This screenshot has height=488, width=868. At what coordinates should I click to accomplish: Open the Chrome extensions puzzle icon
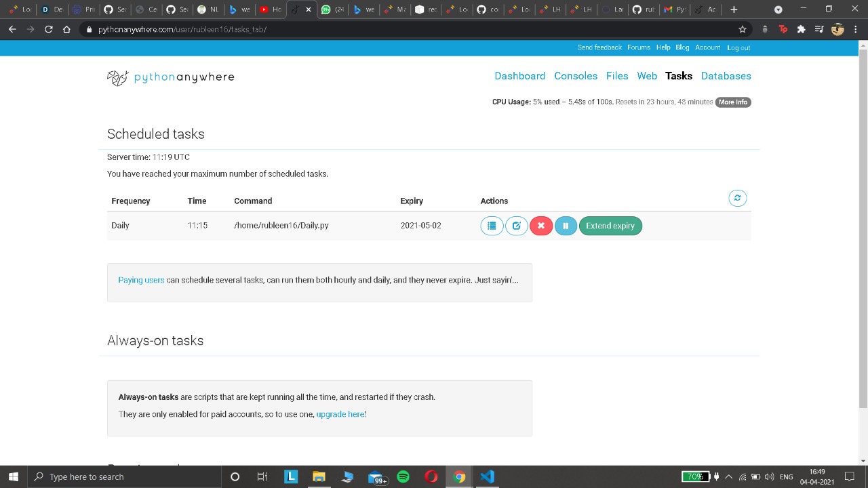click(x=801, y=29)
